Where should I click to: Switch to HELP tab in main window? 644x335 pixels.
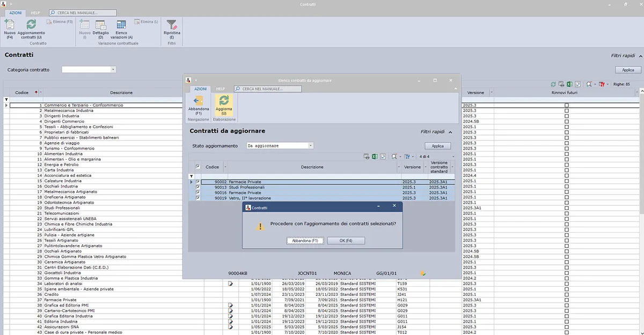35,12
